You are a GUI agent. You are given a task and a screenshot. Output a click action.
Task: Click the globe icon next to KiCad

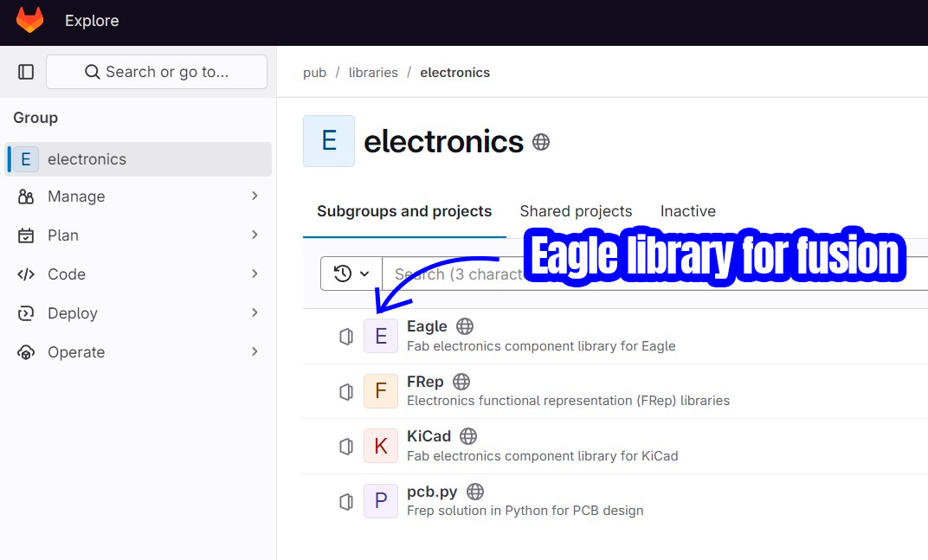[x=468, y=436]
